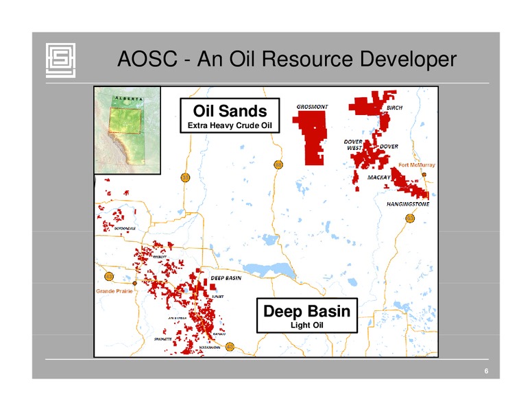Click the Fort McMurray city dot
This screenshot has height=411, width=532.
[424, 175]
